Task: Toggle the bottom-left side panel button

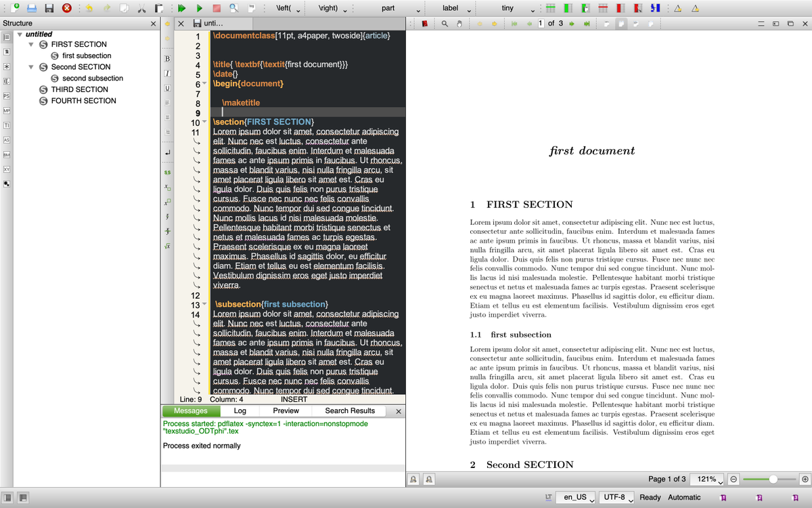Action: click(7, 498)
